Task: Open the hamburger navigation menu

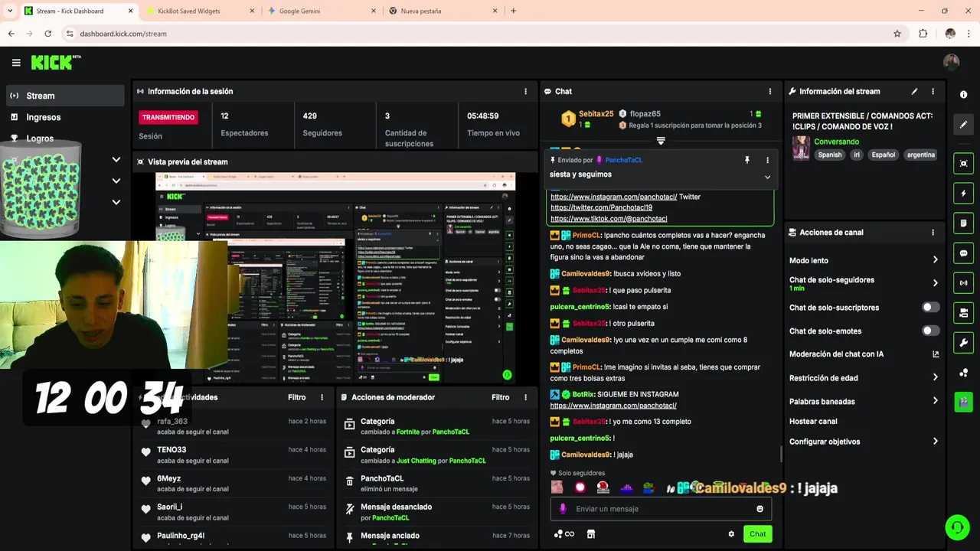Action: [16, 63]
